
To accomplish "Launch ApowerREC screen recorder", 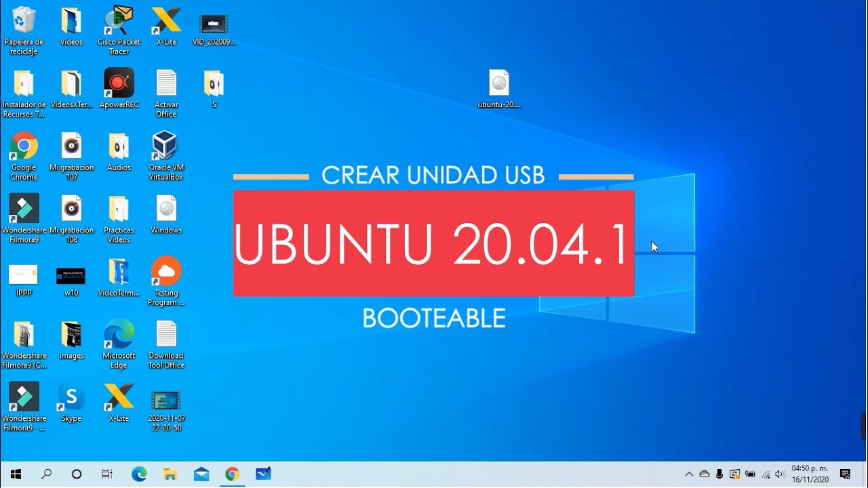I will point(119,89).
